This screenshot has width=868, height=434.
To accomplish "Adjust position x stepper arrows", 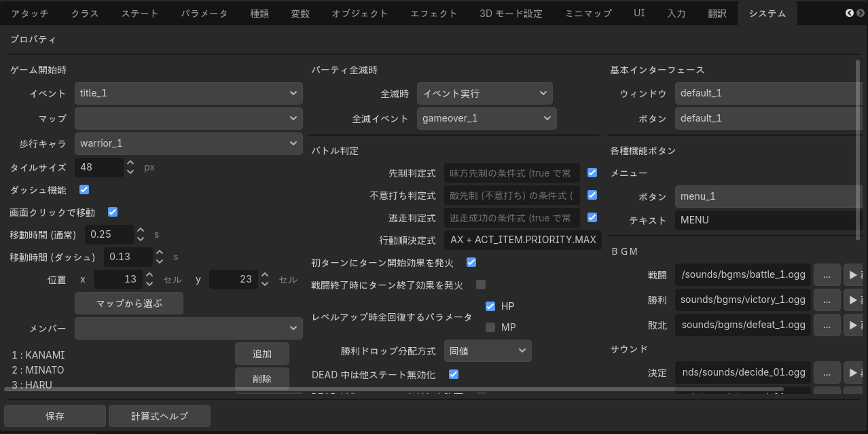I will [x=149, y=279].
